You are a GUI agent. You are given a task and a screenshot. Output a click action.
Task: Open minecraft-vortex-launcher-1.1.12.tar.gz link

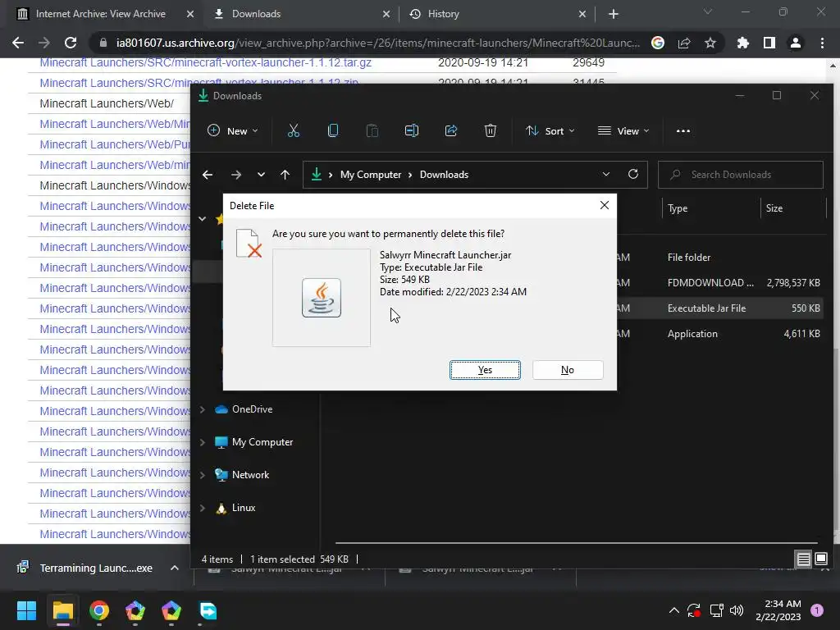tap(206, 62)
